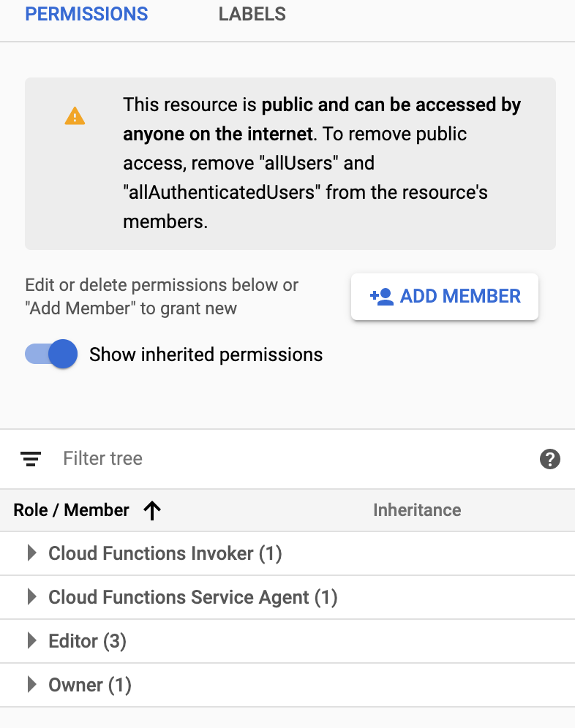Click the ascending sort arrow icon
Viewport: 575px width, 728px height.
point(152,511)
